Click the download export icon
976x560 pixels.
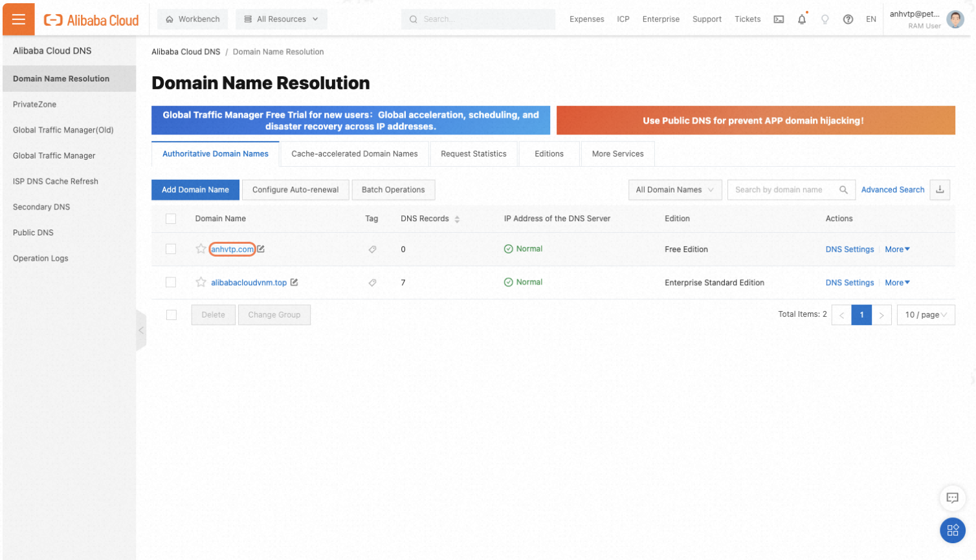tap(940, 189)
